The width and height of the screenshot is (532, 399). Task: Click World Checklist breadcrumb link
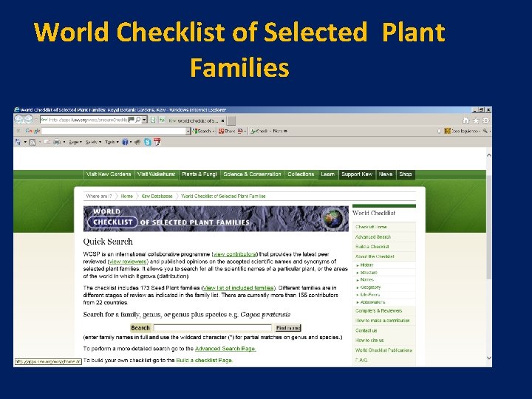coord(223,196)
